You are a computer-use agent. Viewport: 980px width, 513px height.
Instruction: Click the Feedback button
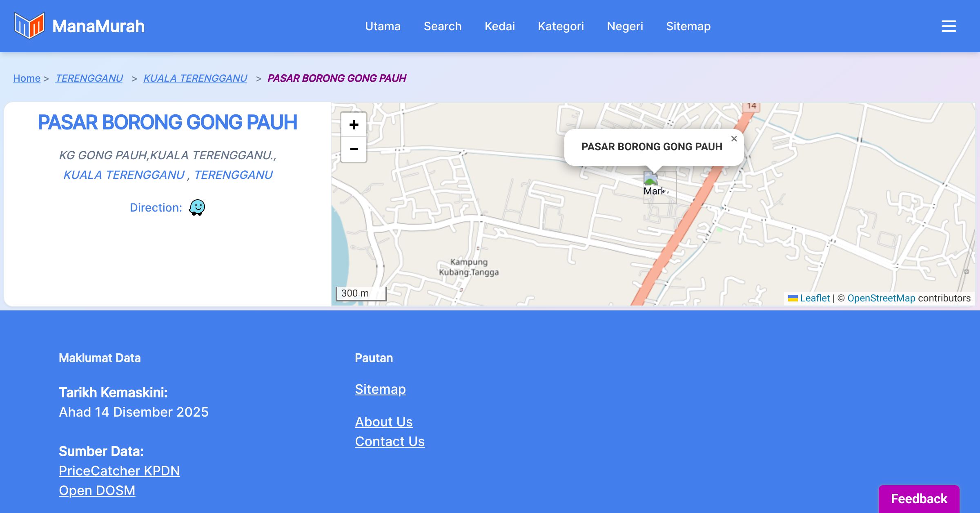coord(919,499)
